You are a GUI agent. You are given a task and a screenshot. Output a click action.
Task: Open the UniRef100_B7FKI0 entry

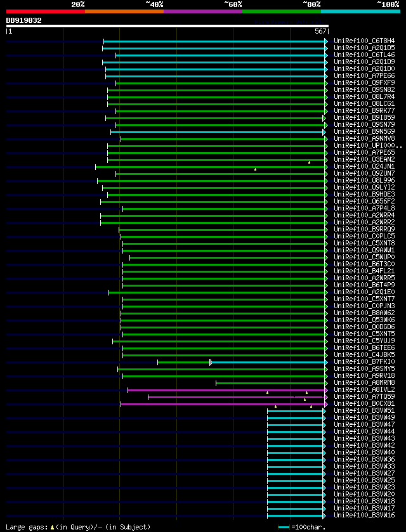pos(364,362)
